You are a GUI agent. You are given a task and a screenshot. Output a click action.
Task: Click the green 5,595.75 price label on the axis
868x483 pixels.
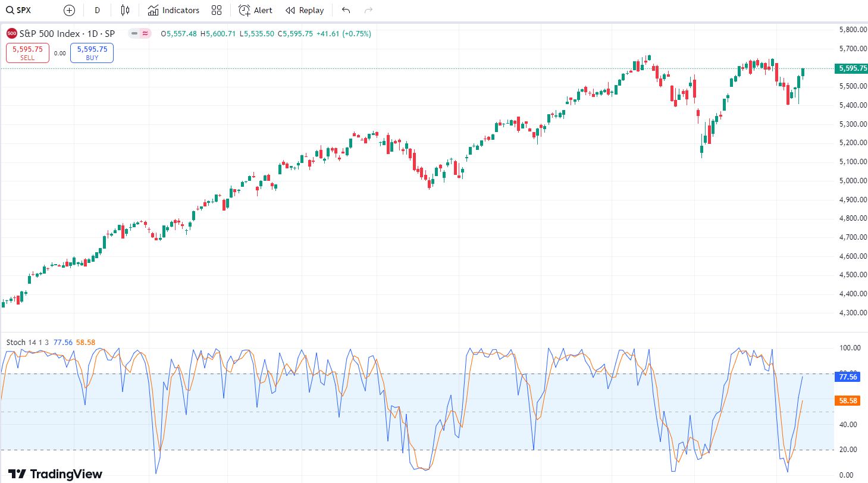click(x=851, y=68)
